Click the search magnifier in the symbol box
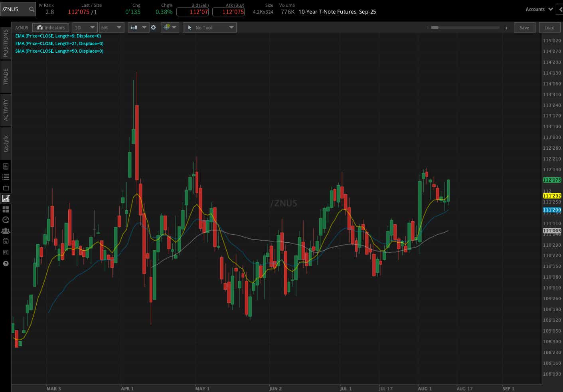The height and width of the screenshot is (392, 563). (32, 9)
